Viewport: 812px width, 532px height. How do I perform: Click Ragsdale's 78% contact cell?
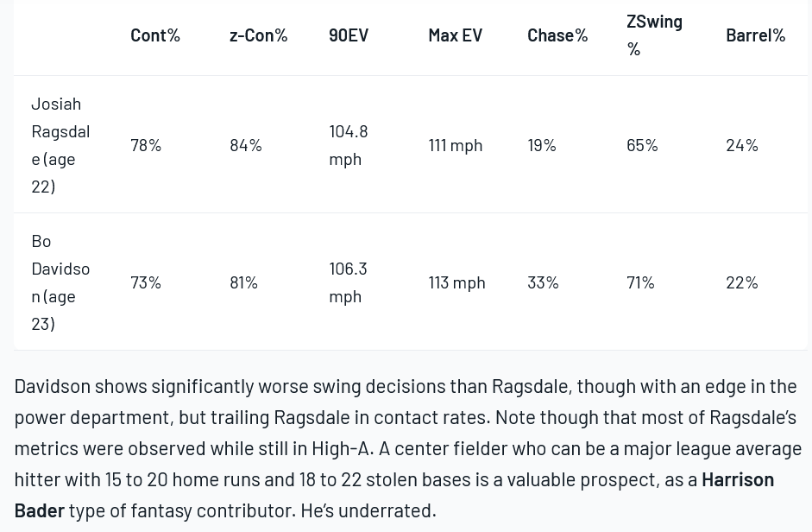point(146,145)
